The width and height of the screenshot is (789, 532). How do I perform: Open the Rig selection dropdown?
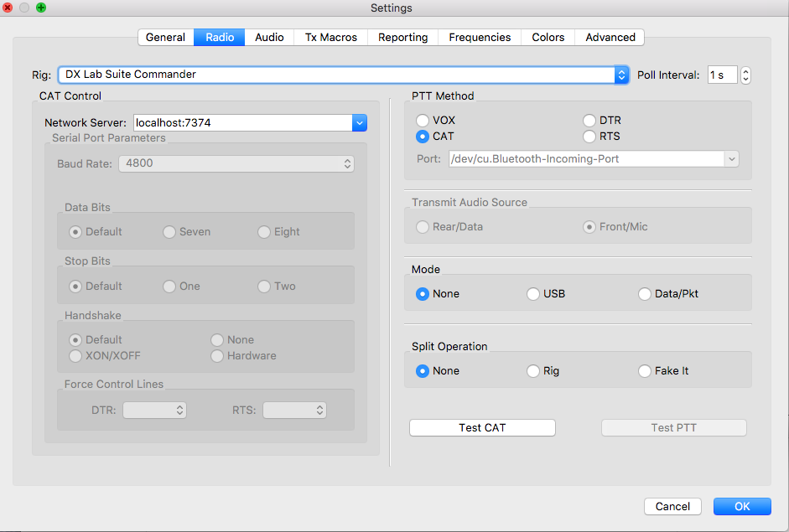click(343, 75)
